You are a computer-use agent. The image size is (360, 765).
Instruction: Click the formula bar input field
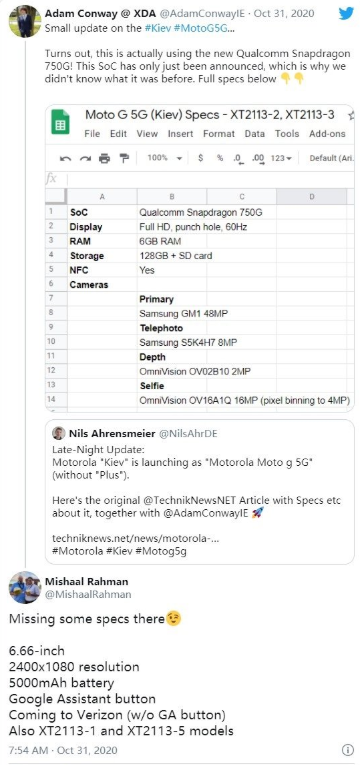(x=210, y=179)
